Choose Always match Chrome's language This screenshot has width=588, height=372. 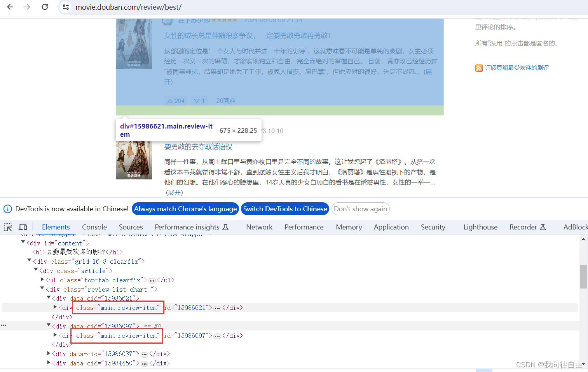click(x=185, y=209)
